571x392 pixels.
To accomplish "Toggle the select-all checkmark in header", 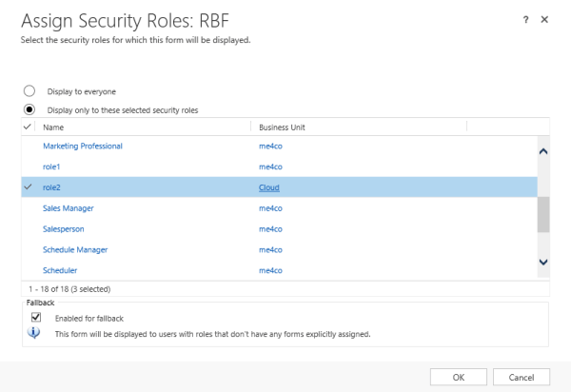I will (x=28, y=127).
